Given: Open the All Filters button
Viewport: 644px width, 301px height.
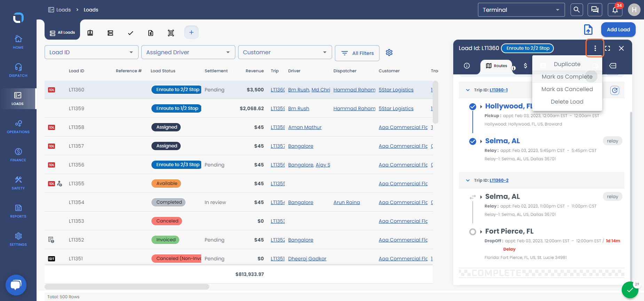Looking at the screenshot, I should point(357,53).
